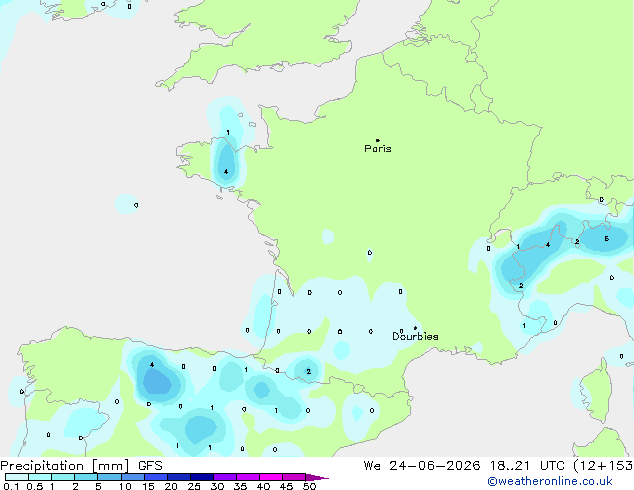Viewport: 634px width, 490px height.
Task: Pick legend swatch between 1 and 2
Action: (63, 477)
